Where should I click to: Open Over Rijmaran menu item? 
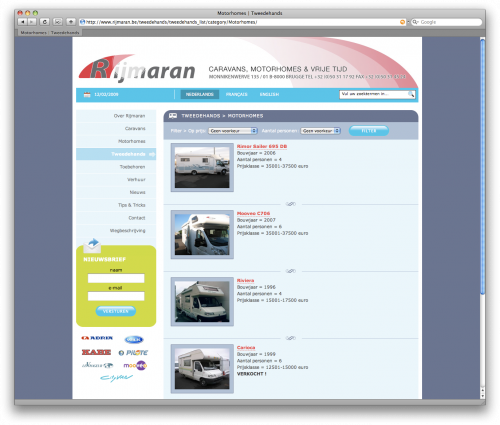tap(116, 116)
